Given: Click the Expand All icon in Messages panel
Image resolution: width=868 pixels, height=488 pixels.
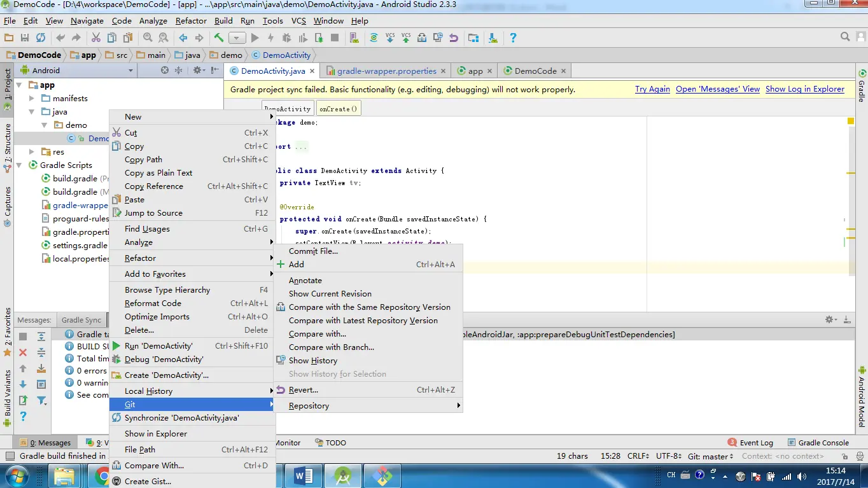Looking at the screenshot, I should coord(41,337).
